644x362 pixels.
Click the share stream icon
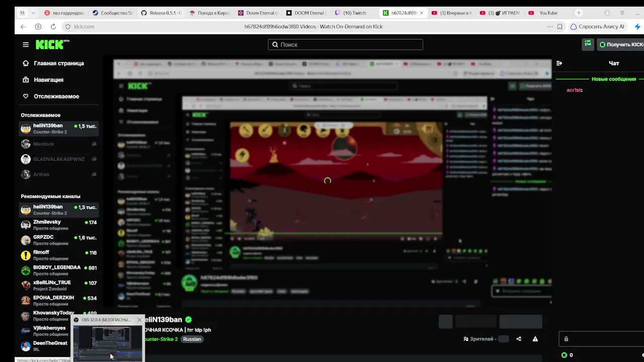click(519, 339)
